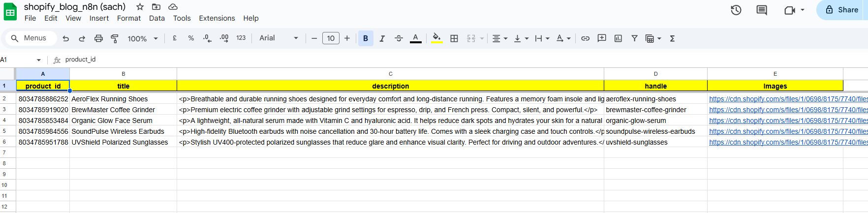Open the Borders tool
The height and width of the screenshot is (213, 868).
454,38
